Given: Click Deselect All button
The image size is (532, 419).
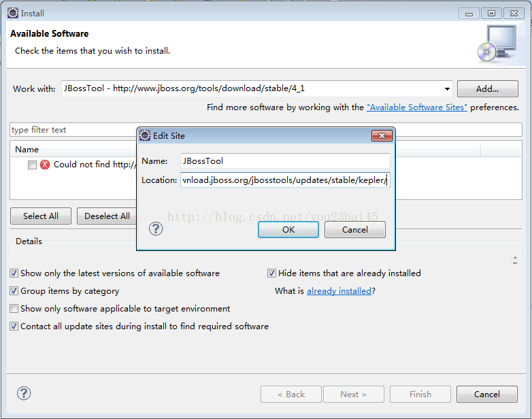Looking at the screenshot, I should click(107, 216).
